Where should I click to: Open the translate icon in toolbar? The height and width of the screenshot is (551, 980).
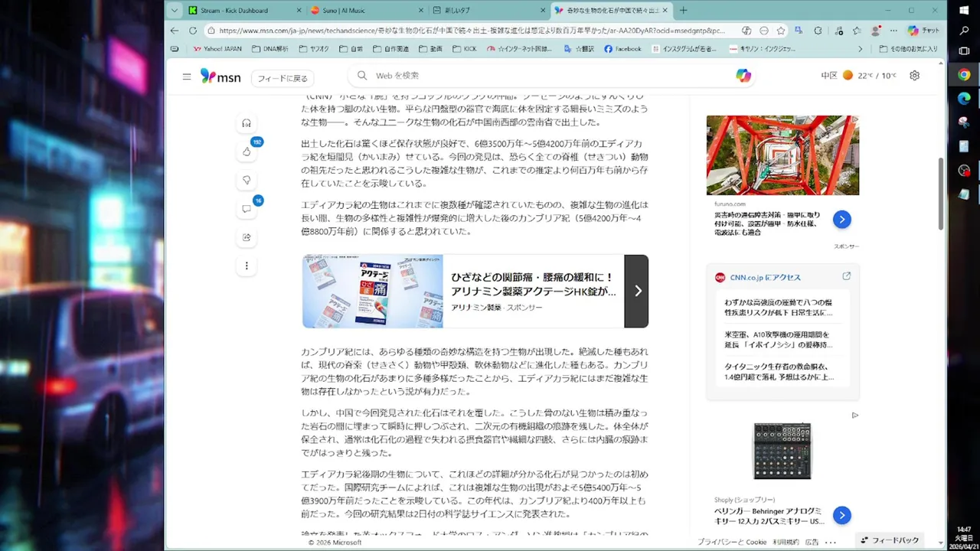799,31
